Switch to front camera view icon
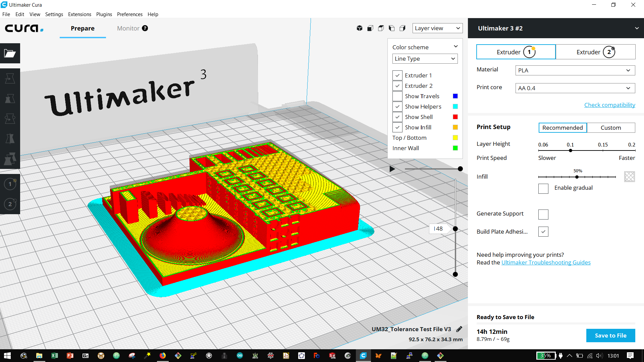 coord(370,28)
